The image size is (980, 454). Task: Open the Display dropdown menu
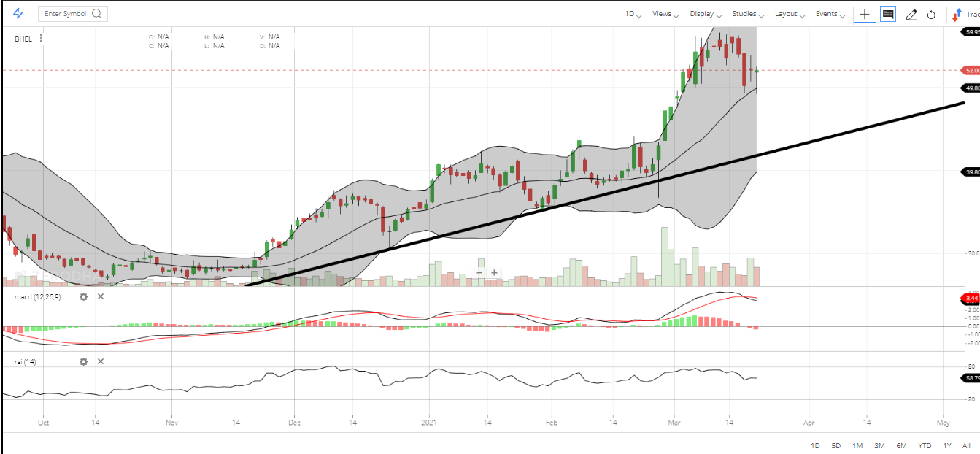pos(706,14)
